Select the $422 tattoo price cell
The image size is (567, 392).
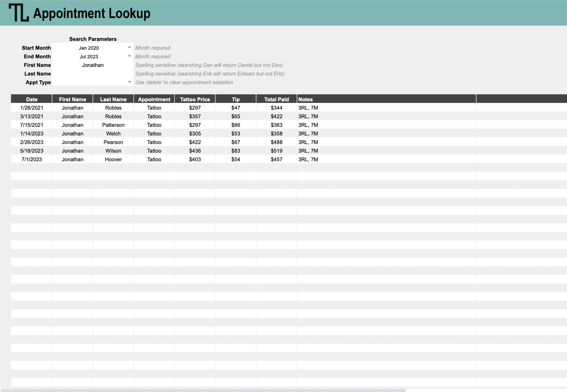(195, 142)
